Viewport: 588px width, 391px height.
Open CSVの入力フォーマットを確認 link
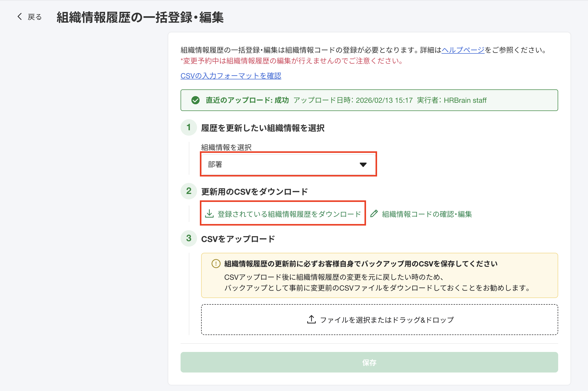231,76
